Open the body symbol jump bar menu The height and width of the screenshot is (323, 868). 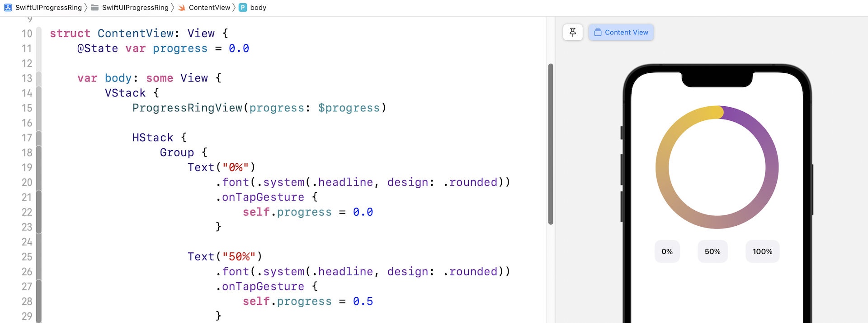coord(258,8)
